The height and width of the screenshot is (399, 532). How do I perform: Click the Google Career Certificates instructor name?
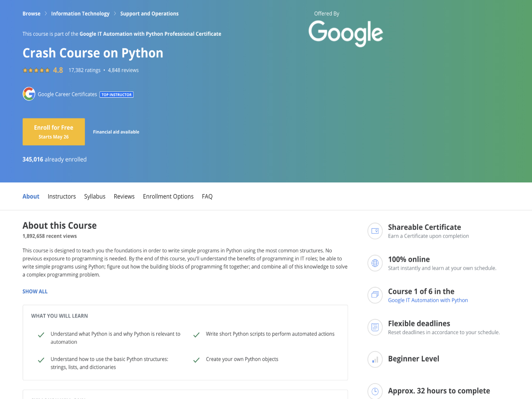pyautogui.click(x=67, y=94)
